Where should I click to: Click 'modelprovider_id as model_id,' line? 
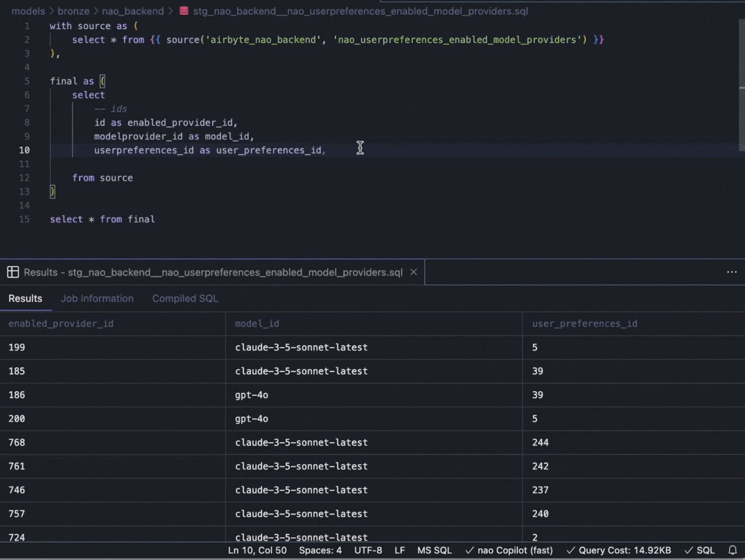coord(174,136)
